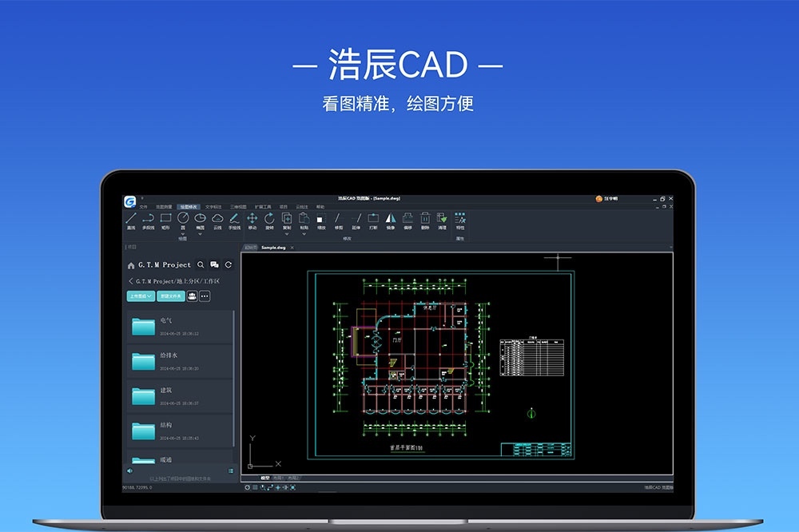
Task: Open the project chat messages icon
Action: 214,264
